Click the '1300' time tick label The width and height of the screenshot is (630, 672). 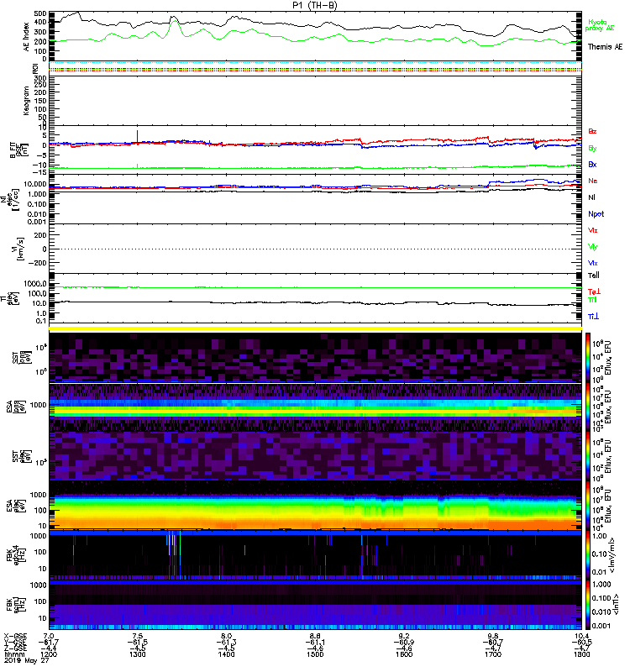pyautogui.click(x=138, y=654)
